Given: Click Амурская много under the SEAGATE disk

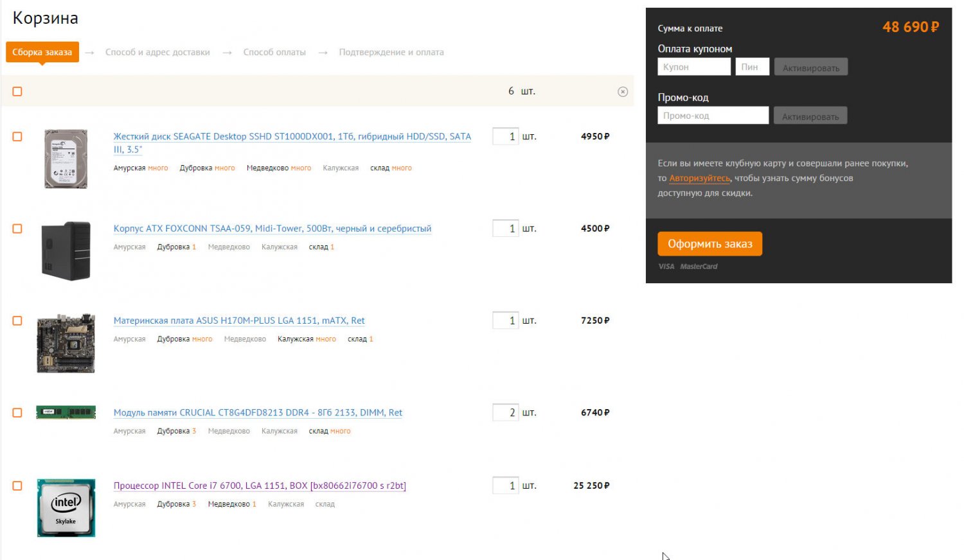Looking at the screenshot, I should click(141, 168).
